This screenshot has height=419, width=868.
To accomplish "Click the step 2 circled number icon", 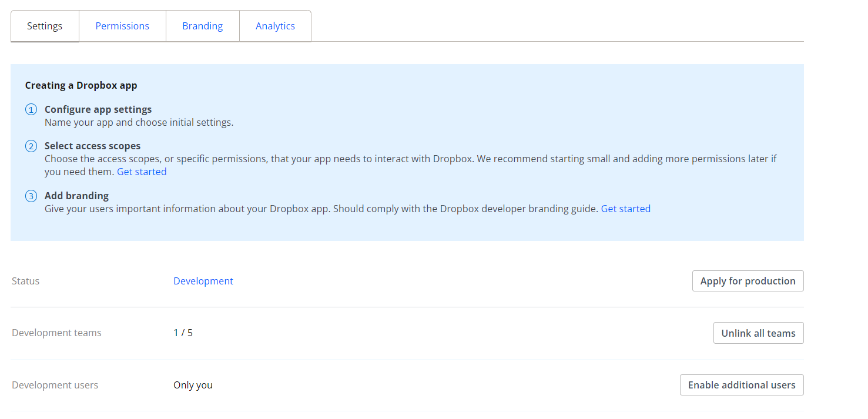I will point(31,146).
